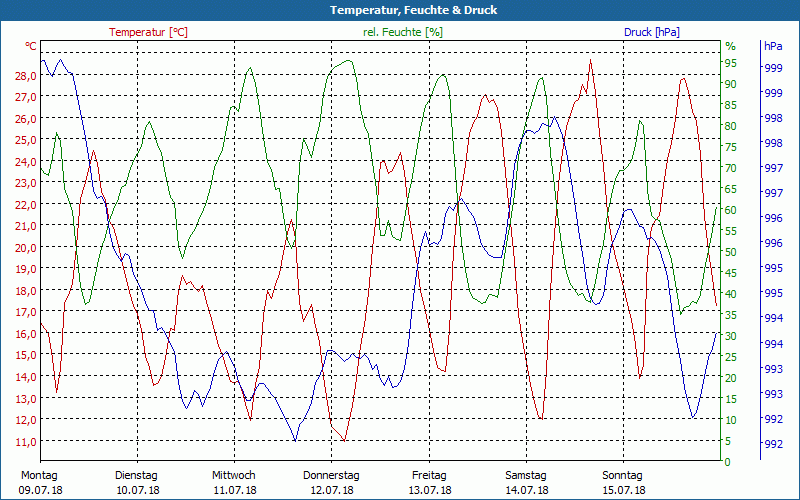The width and height of the screenshot is (800, 500).
Task: Click green humidity axis value '45'
Action: click(x=731, y=273)
